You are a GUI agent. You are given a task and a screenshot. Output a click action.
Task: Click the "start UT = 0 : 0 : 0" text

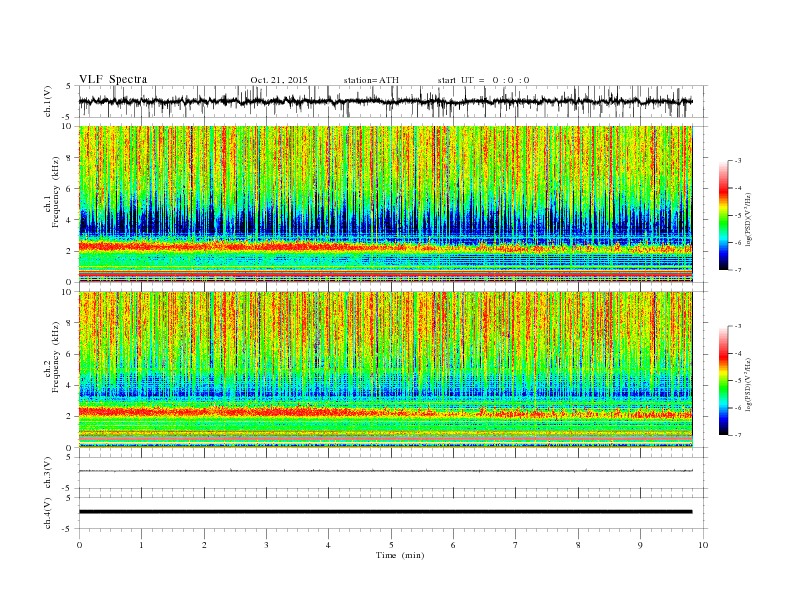[x=483, y=80]
